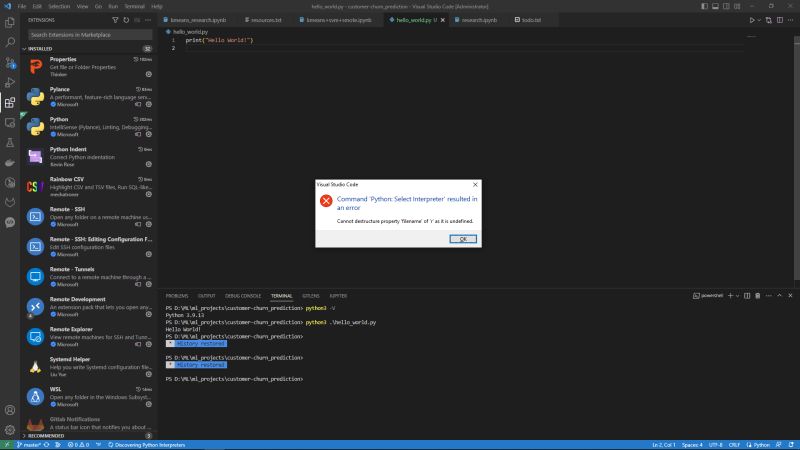Click OK in the error dialog
Image resolution: width=800 pixels, height=450 pixels.
click(x=463, y=239)
